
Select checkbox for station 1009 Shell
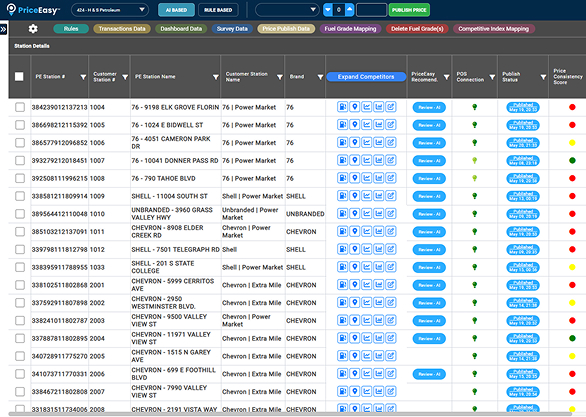[20, 196]
